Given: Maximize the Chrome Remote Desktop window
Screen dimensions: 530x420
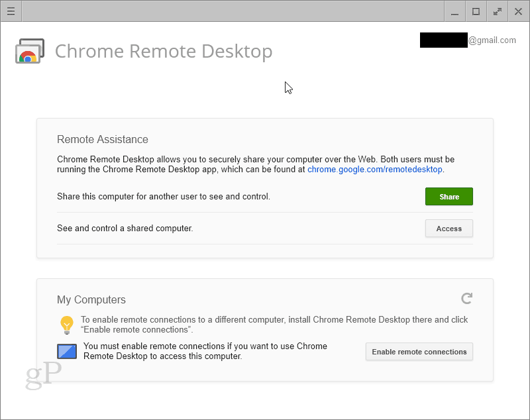Looking at the screenshot, I should point(476,11).
